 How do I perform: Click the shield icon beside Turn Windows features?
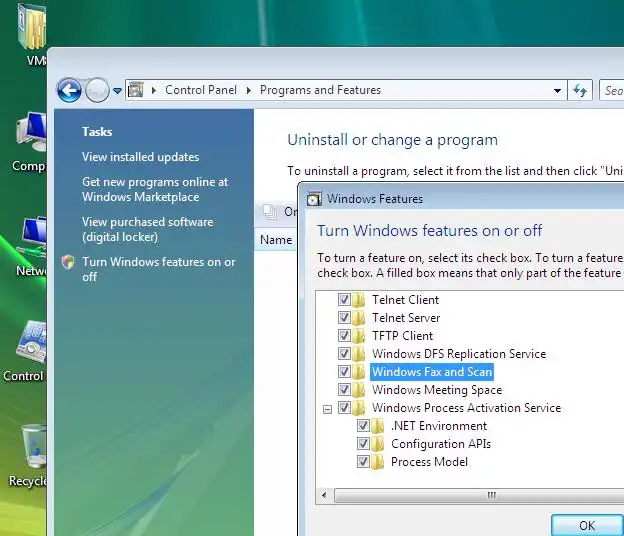point(68,262)
